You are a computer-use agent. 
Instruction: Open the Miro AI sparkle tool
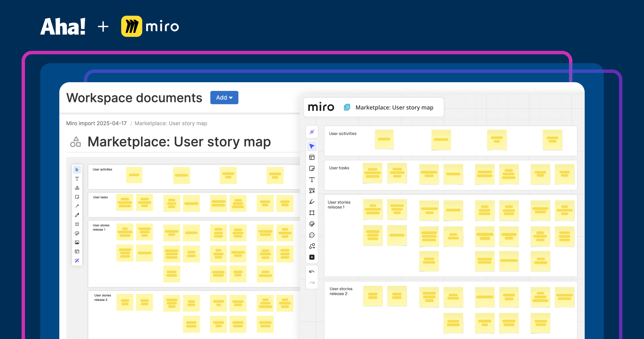point(312,132)
